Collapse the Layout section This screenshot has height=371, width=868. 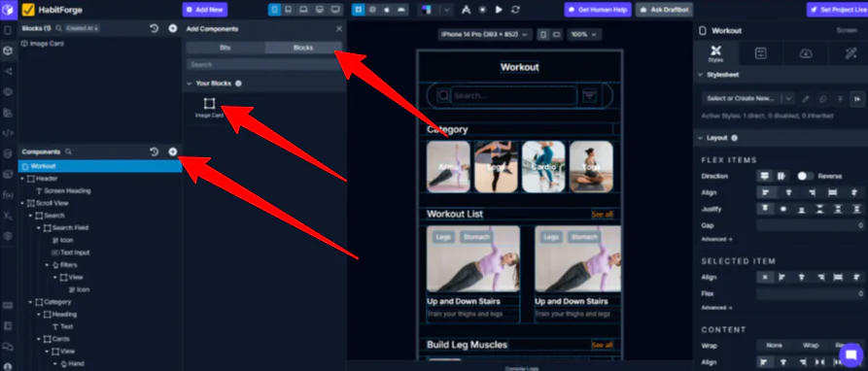pyautogui.click(x=701, y=138)
